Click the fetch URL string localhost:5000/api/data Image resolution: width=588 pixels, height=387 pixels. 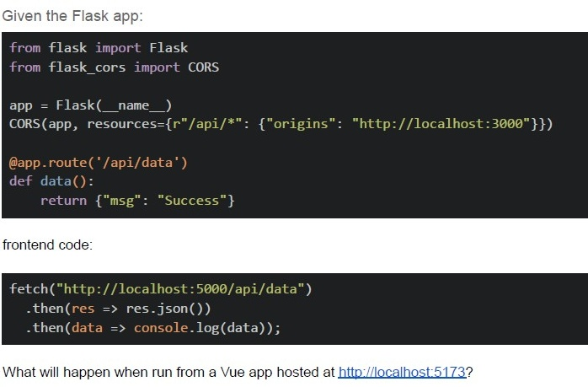pyautogui.click(x=179, y=289)
